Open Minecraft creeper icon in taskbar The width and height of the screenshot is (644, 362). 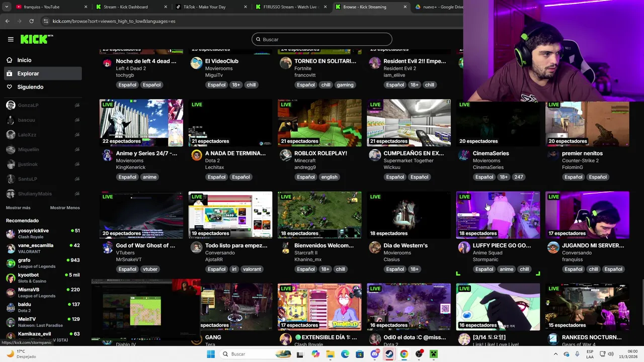point(434,354)
